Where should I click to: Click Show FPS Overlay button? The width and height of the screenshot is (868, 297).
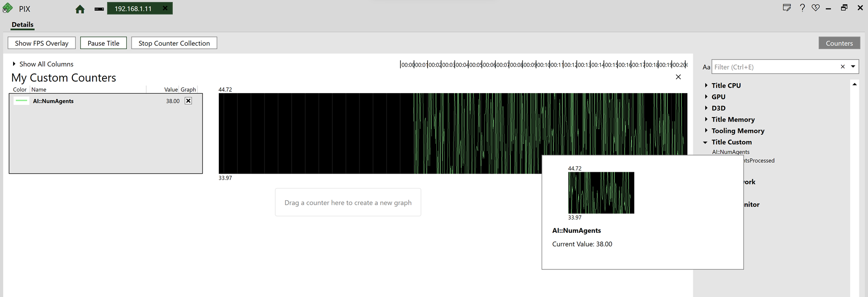point(42,43)
